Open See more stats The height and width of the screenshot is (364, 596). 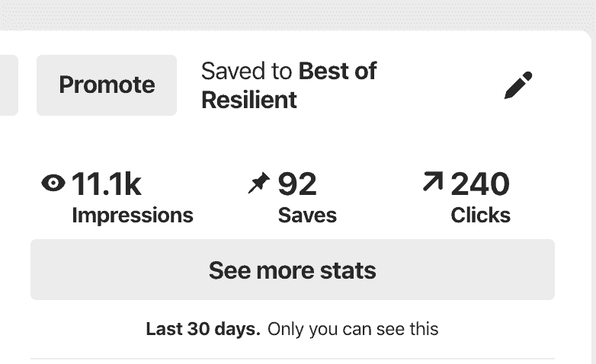[x=293, y=270]
